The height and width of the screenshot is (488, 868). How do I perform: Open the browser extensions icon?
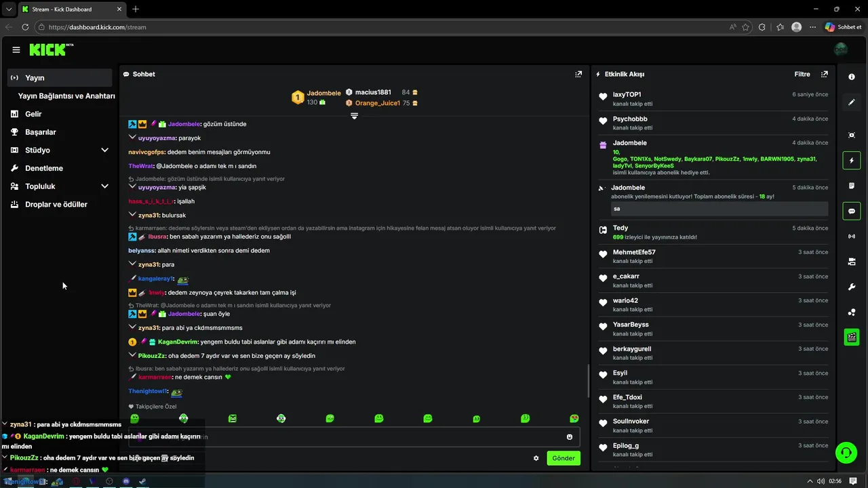(762, 27)
